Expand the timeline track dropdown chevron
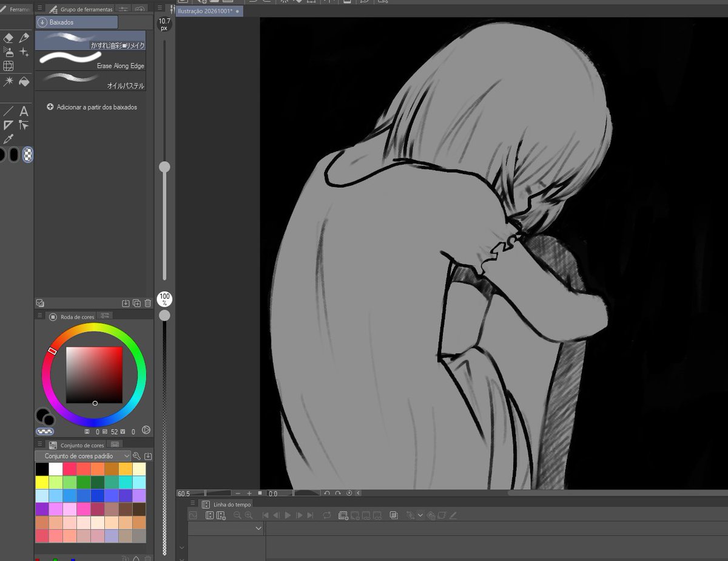 point(258,528)
